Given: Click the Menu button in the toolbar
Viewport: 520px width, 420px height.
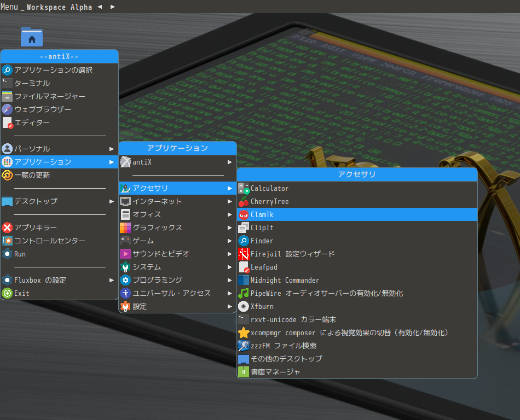Looking at the screenshot, I should (9, 7).
